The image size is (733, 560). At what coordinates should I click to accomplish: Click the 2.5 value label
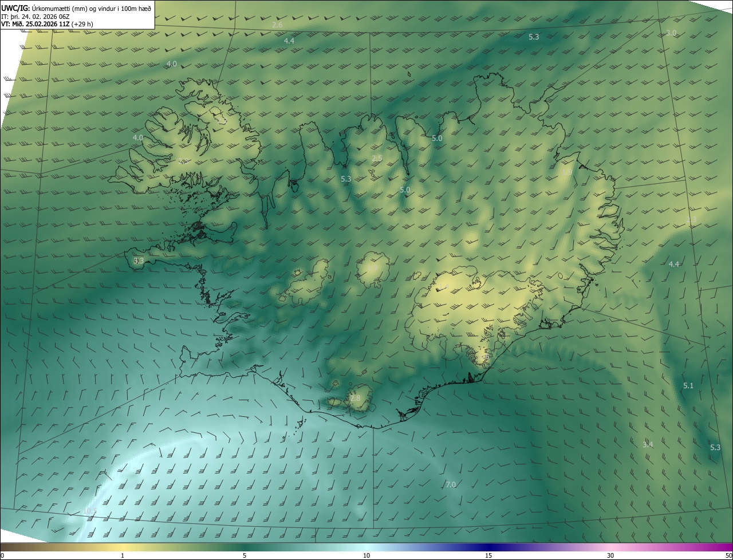377,158
